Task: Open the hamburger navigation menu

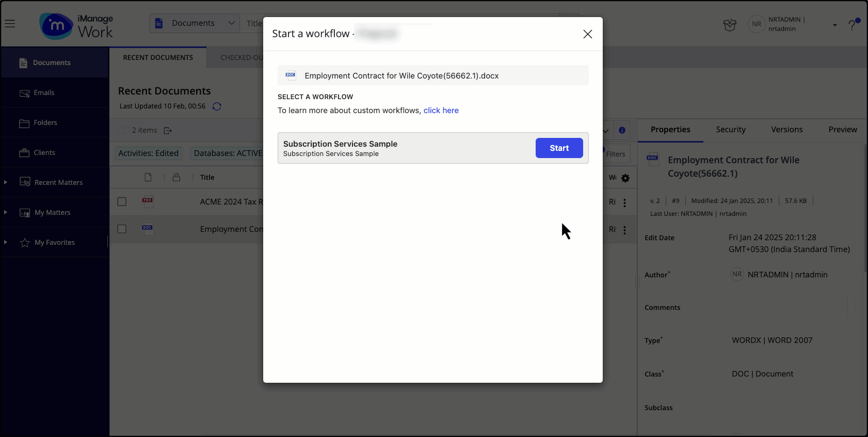Action: point(10,24)
